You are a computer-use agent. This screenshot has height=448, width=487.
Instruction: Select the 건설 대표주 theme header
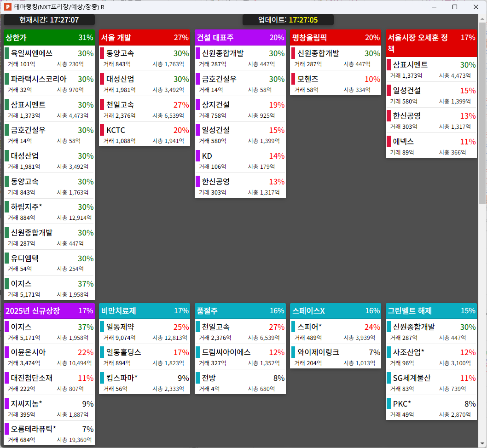point(240,37)
